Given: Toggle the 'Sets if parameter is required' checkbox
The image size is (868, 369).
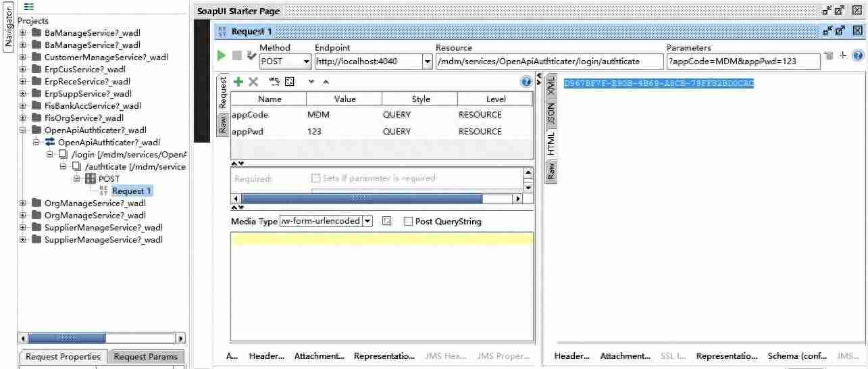Looking at the screenshot, I should 315,178.
